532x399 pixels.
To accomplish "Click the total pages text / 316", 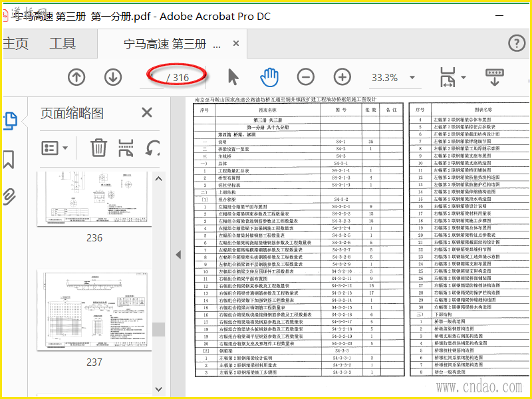I will coord(178,78).
